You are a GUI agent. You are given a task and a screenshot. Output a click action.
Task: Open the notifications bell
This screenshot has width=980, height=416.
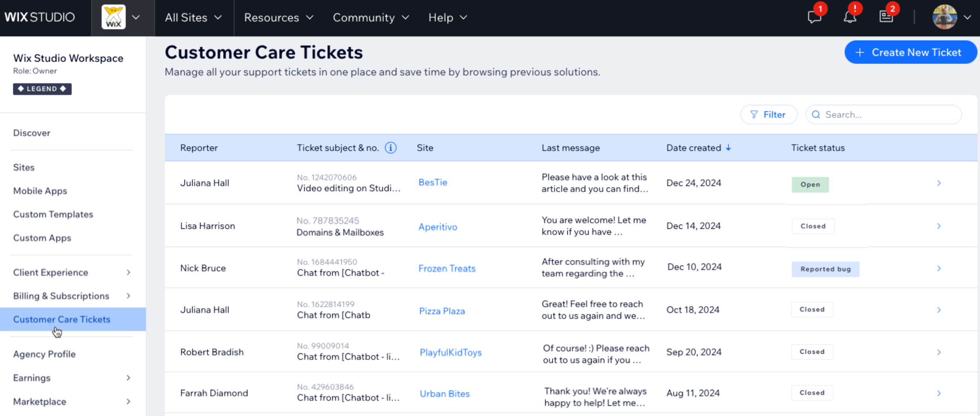point(850,17)
